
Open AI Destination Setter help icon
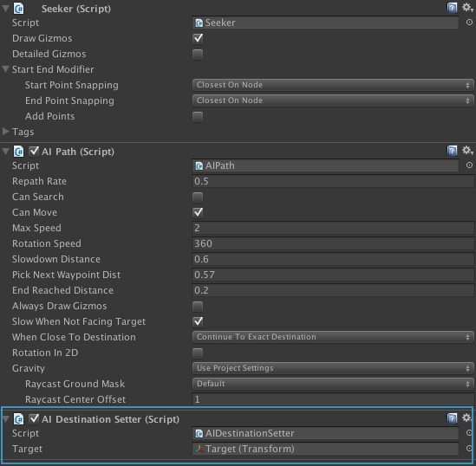pos(452,418)
